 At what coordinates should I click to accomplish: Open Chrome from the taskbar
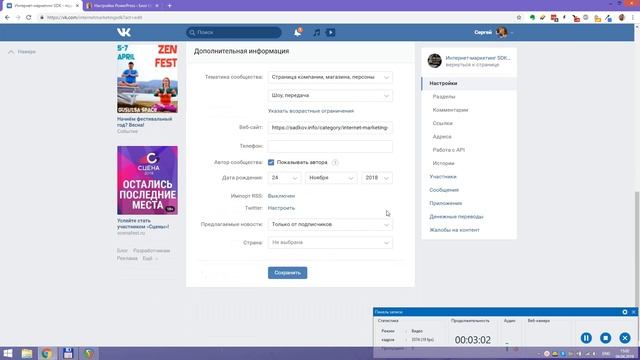pos(47,353)
